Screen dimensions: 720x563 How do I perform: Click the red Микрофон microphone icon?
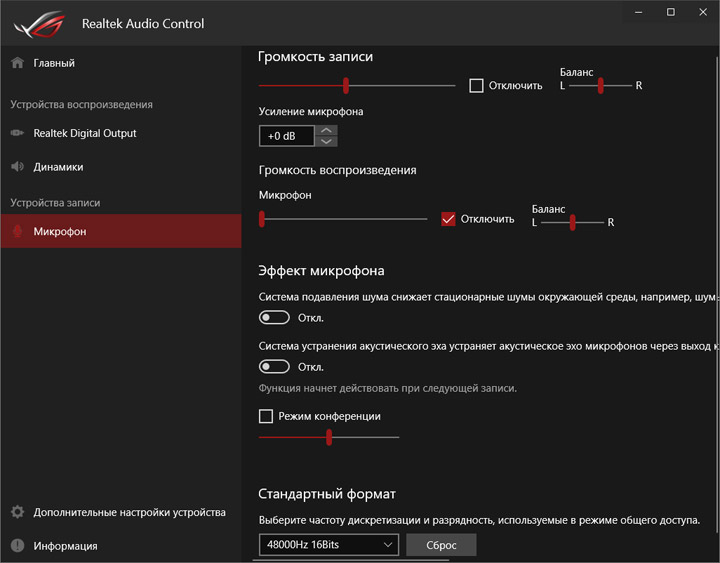pyautogui.click(x=17, y=232)
